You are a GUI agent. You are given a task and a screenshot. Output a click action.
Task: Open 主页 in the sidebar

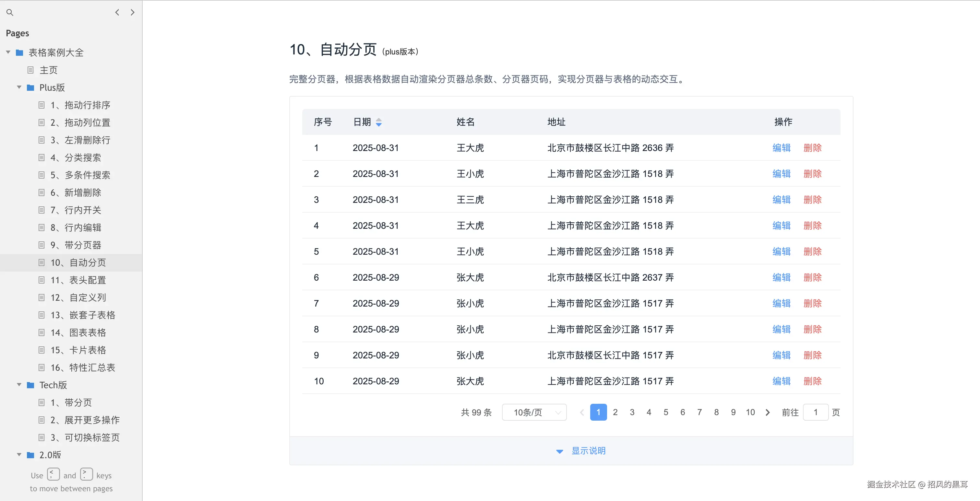point(48,70)
